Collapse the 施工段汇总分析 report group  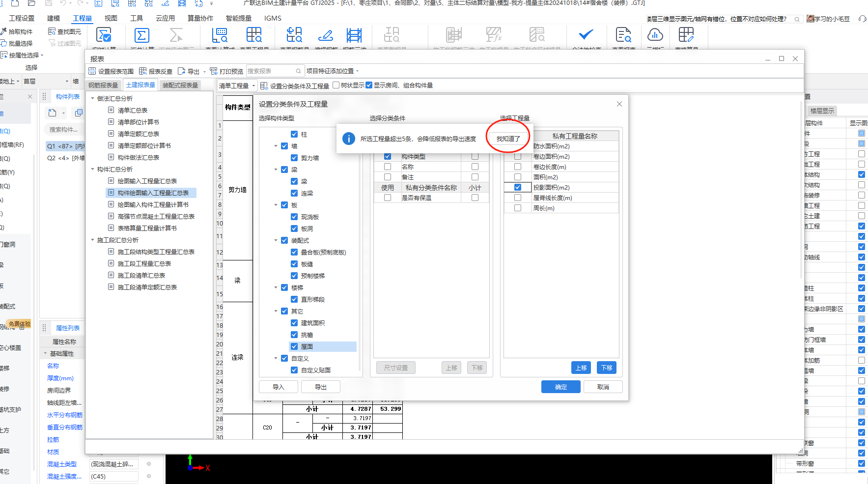tap(93, 240)
